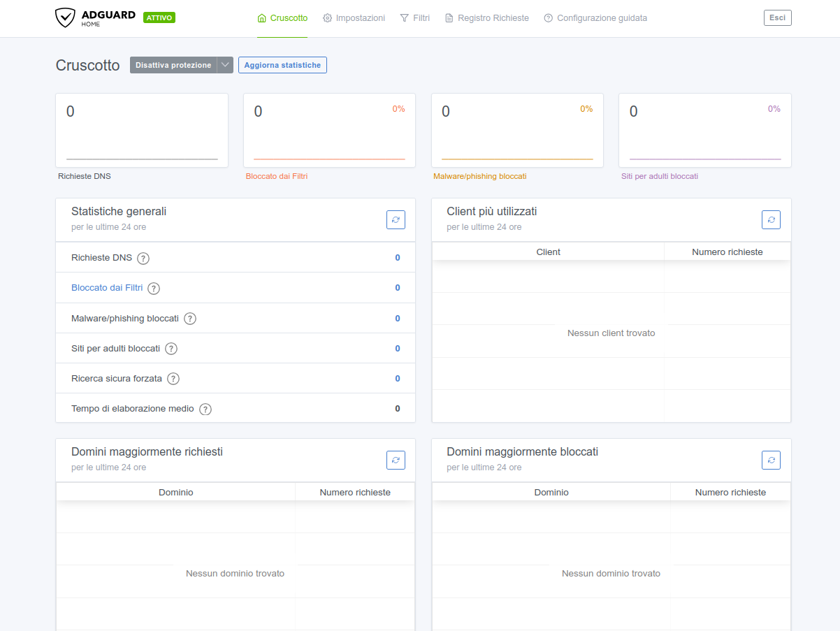The image size is (840, 631).
Task: Click the 'Malware/phishing bloccati' statistics row label
Action: pyautogui.click(x=125, y=318)
